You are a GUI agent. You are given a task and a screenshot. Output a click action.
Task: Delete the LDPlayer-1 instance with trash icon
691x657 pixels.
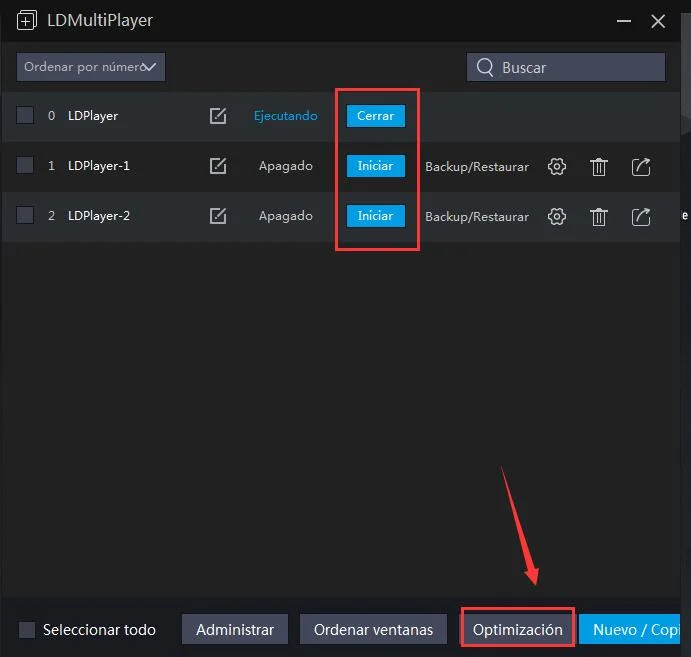(x=598, y=167)
